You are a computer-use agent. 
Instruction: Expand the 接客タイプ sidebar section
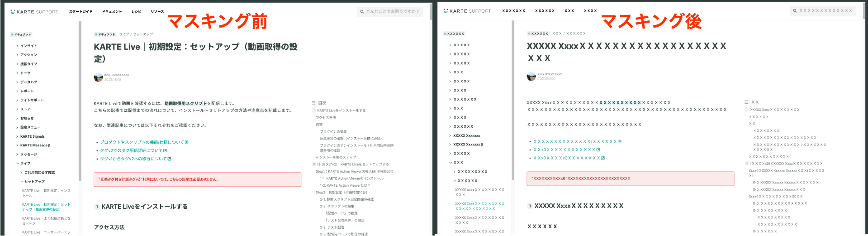pyautogui.click(x=27, y=64)
